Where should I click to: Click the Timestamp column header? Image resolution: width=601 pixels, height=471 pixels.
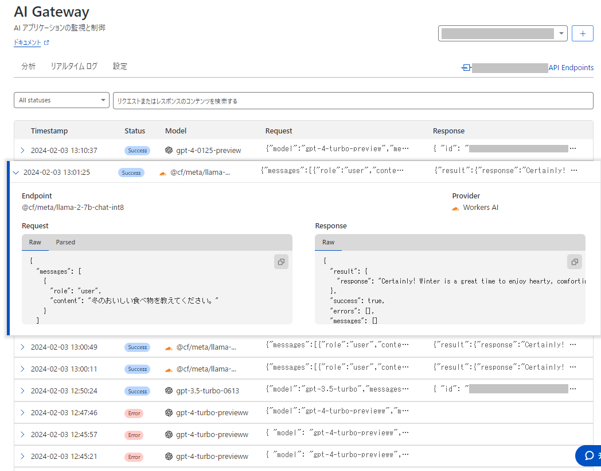coord(49,131)
